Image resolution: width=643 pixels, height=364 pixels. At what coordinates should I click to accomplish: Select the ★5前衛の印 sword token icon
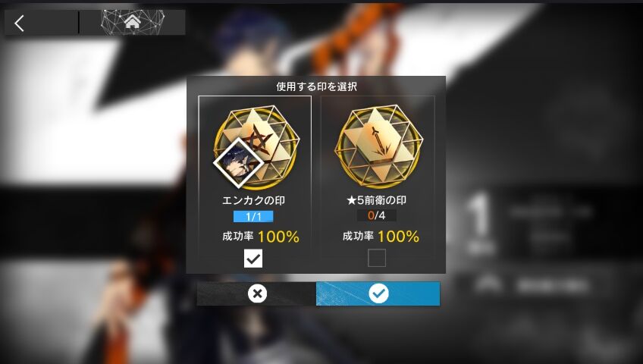click(x=378, y=146)
